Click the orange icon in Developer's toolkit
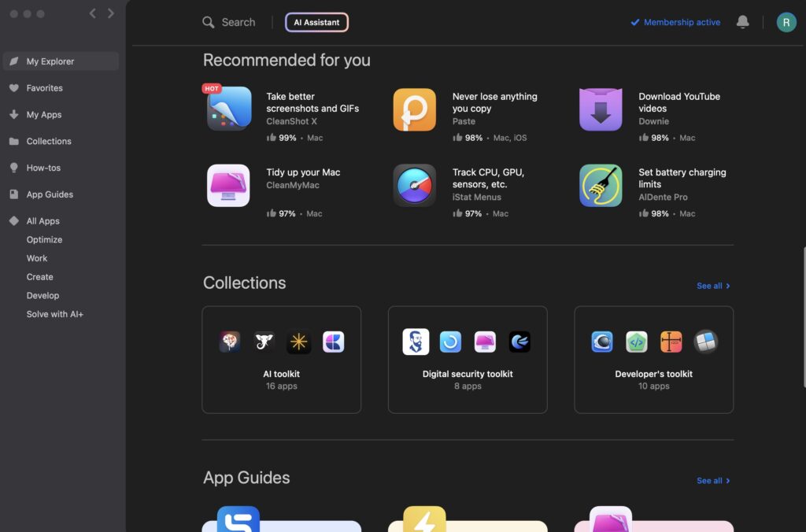The height and width of the screenshot is (532, 806). [x=671, y=342]
